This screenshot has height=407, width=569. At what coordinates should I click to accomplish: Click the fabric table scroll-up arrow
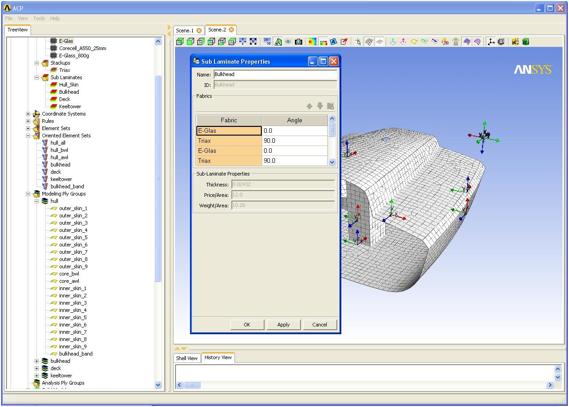tap(332, 119)
